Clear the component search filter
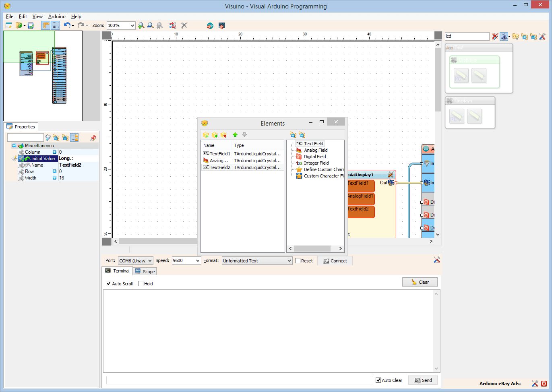 click(x=495, y=36)
